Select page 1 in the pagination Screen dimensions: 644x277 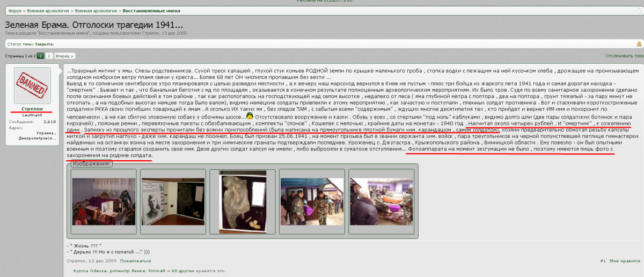pyautogui.click(x=40, y=56)
